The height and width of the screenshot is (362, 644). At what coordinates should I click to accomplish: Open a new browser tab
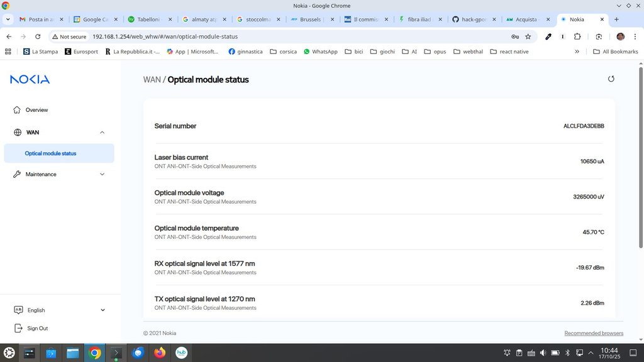616,19
